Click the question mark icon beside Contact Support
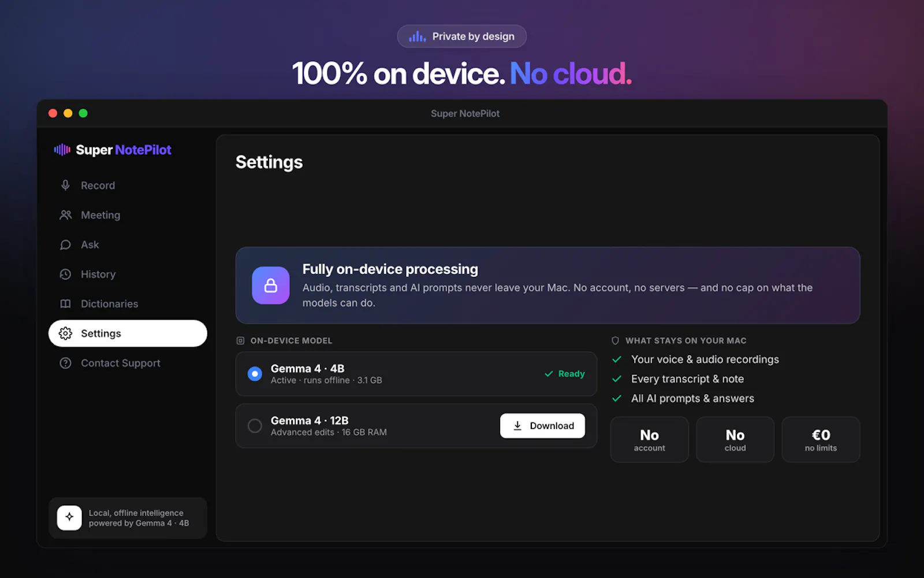Image resolution: width=924 pixels, height=578 pixels. [x=65, y=363]
